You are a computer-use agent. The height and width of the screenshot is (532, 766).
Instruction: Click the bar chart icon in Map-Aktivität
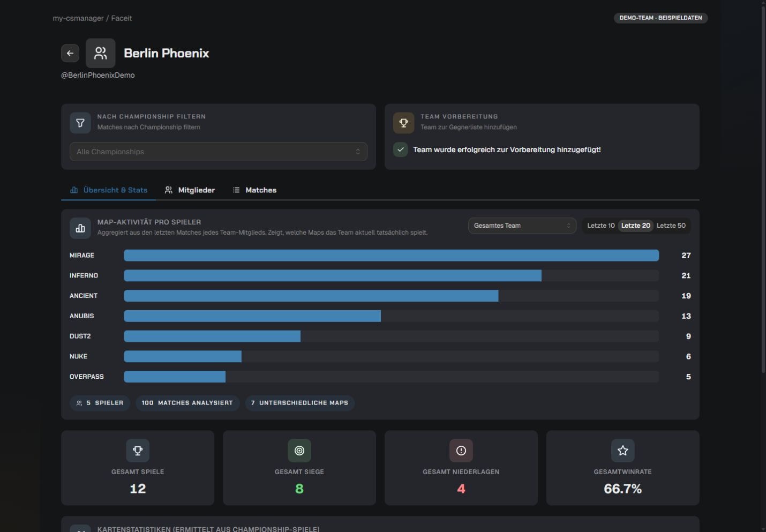coord(80,228)
